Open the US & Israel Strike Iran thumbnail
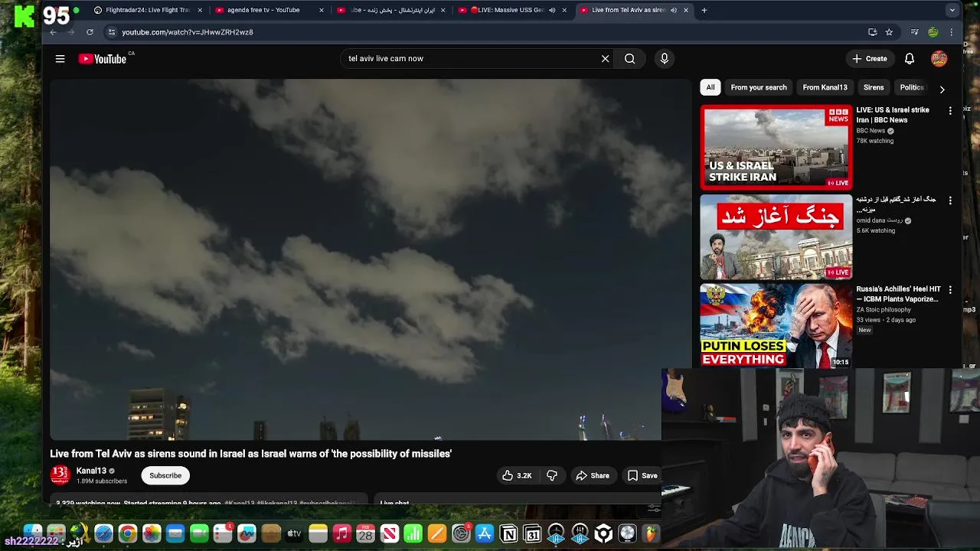Viewport: 980px width, 551px height. [x=776, y=147]
